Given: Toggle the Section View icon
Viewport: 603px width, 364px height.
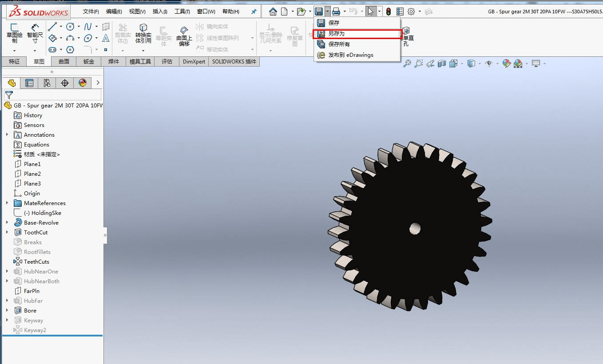Looking at the screenshot, I should (442, 64).
